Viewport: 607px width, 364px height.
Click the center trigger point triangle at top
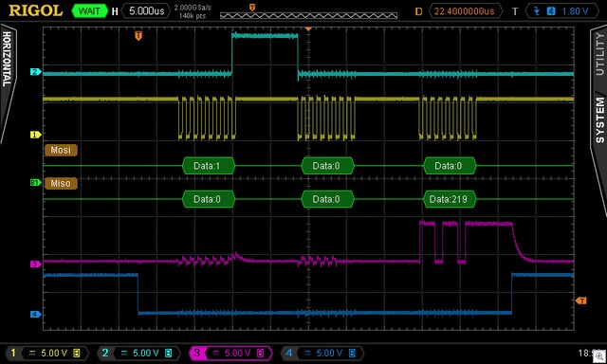pos(308,29)
